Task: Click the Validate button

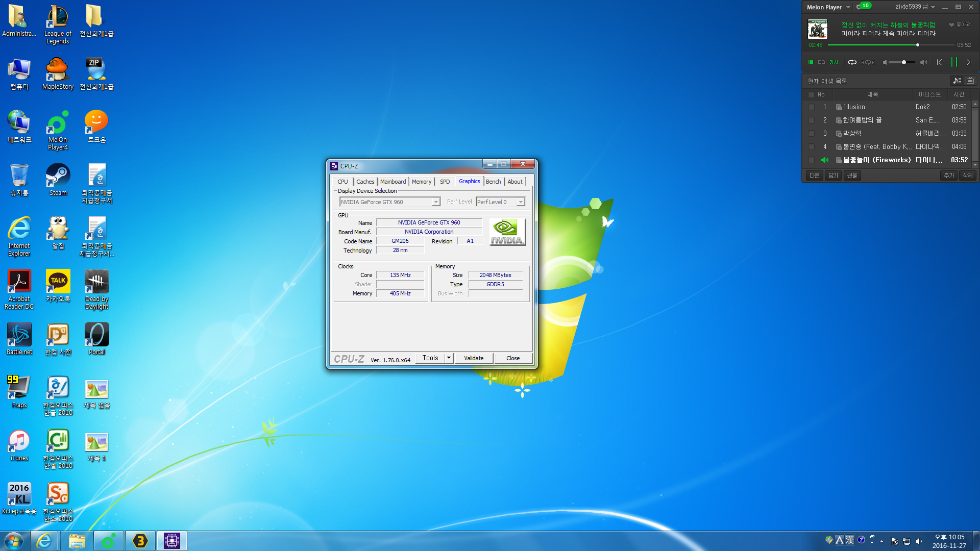Action: click(x=474, y=358)
